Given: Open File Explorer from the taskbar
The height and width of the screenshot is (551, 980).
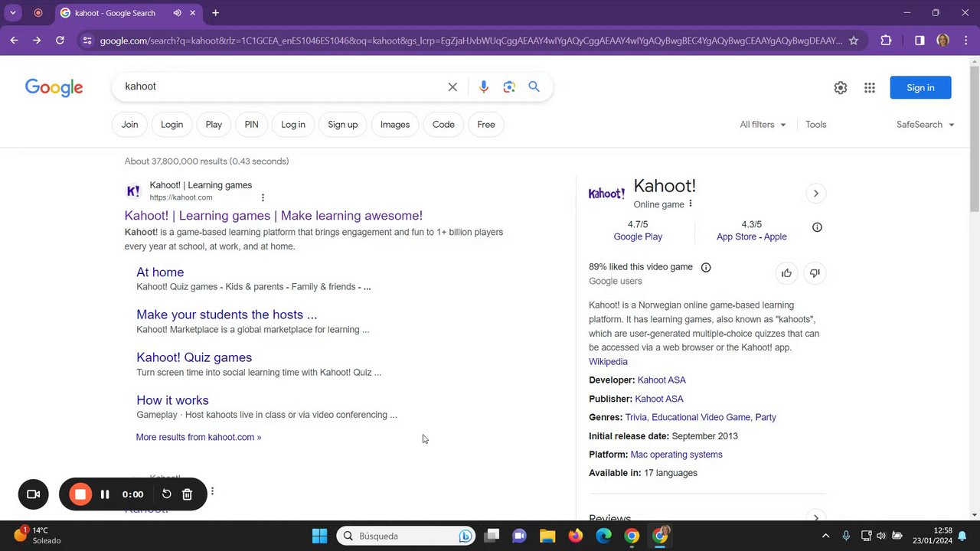Looking at the screenshot, I should click(547, 536).
